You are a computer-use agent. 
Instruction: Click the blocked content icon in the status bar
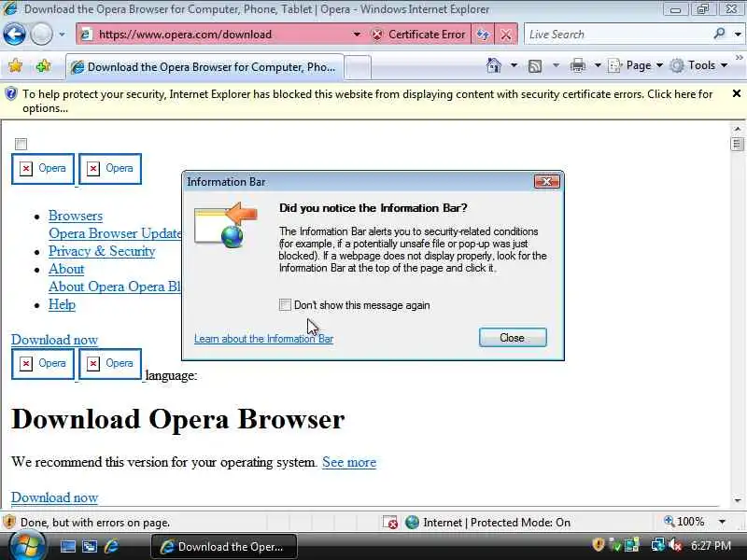[x=390, y=523]
